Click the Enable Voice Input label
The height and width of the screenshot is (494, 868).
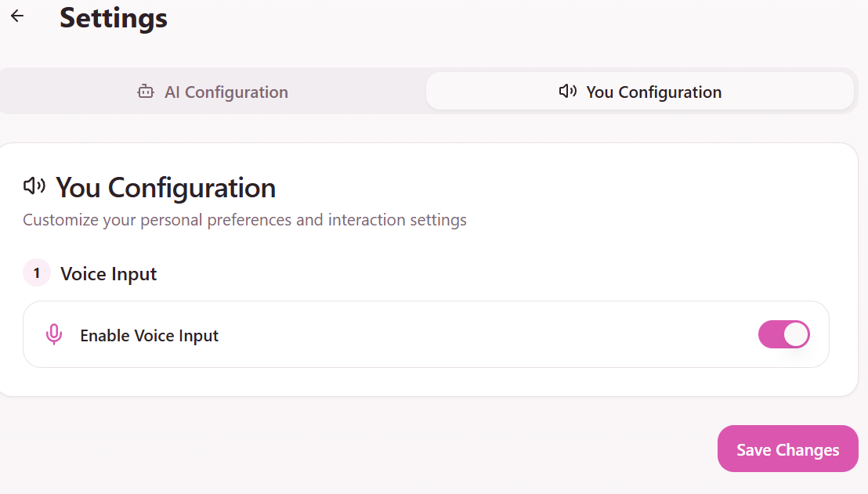pos(150,336)
